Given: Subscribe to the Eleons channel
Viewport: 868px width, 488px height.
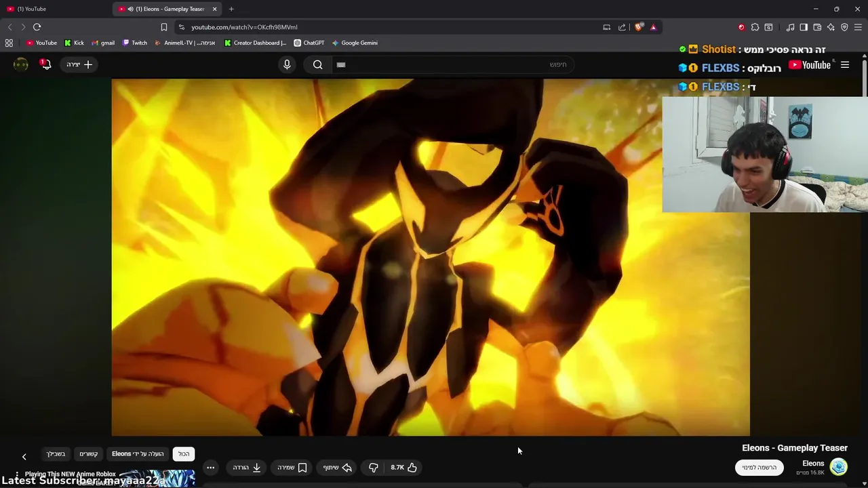Looking at the screenshot, I should click(759, 468).
